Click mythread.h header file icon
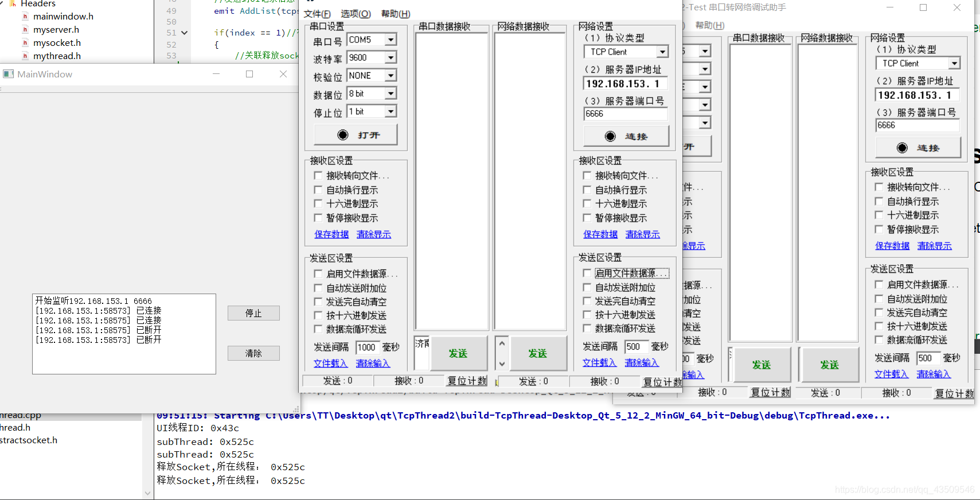 tap(25, 56)
